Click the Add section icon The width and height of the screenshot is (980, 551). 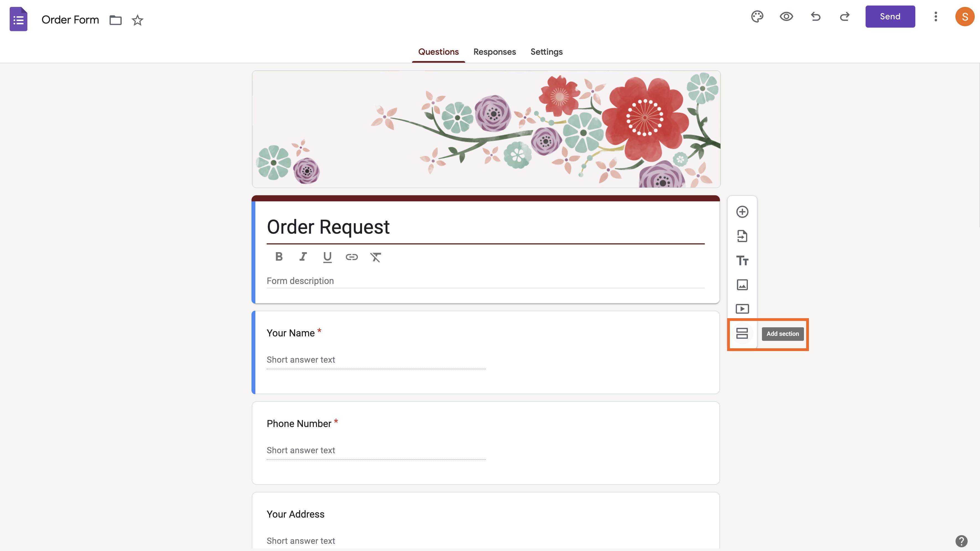742,333
